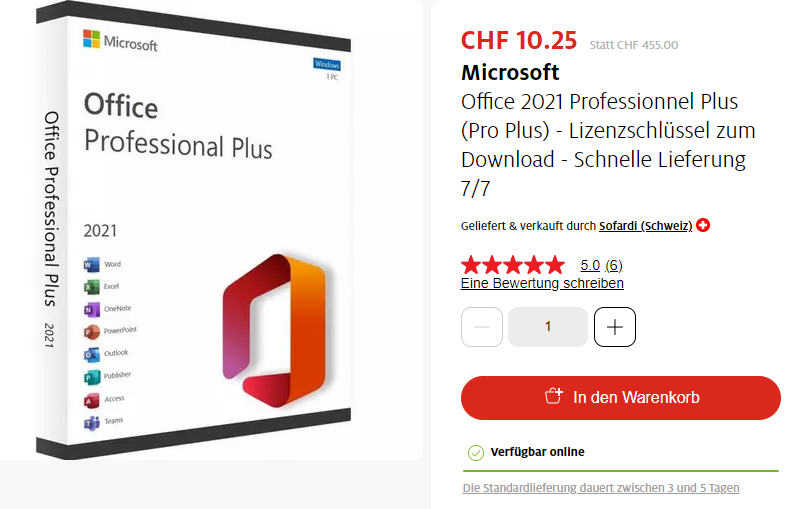791x509 pixels.
Task: Click the Excel icon on product box
Action: [x=91, y=287]
